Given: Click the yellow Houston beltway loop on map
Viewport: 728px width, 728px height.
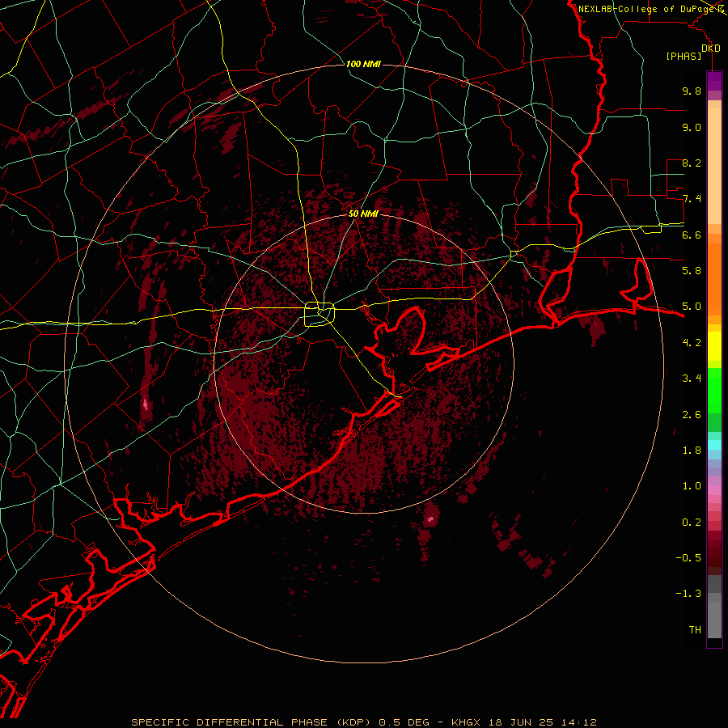Looking at the screenshot, I should [320, 315].
